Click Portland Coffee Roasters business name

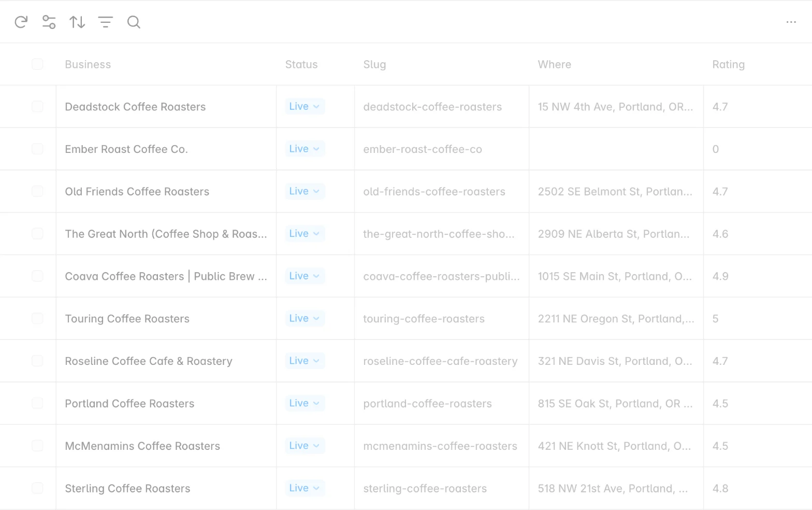point(129,403)
